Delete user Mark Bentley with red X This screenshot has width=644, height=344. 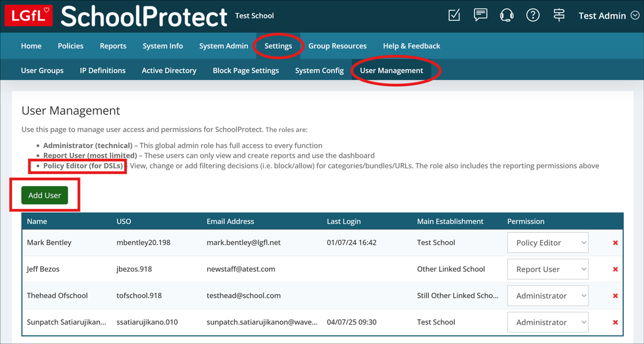click(x=615, y=243)
